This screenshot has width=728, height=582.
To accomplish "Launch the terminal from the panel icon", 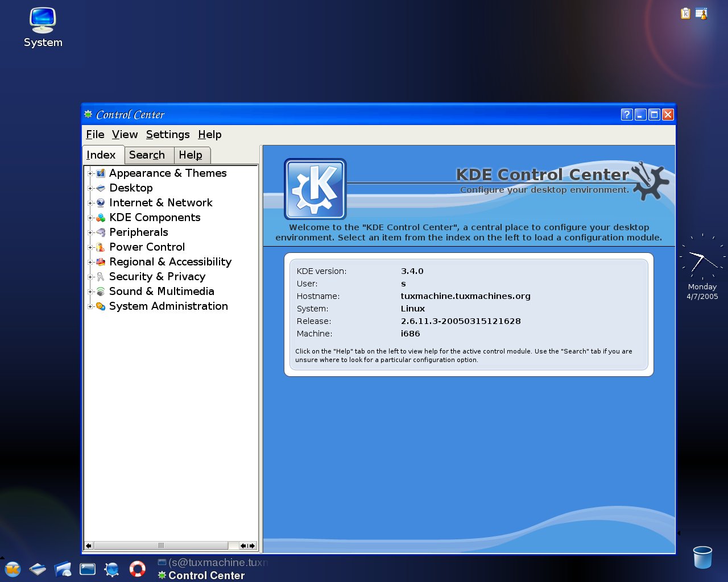I will coord(88,569).
